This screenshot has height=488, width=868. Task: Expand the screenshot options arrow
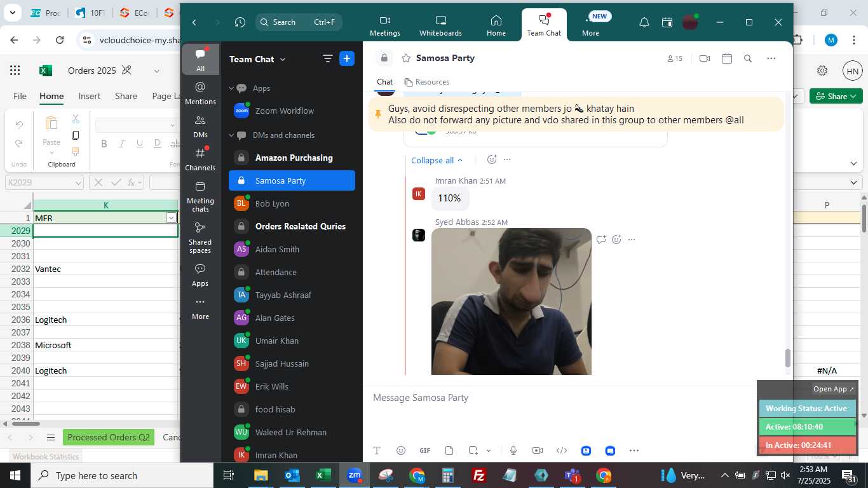coord(489,451)
